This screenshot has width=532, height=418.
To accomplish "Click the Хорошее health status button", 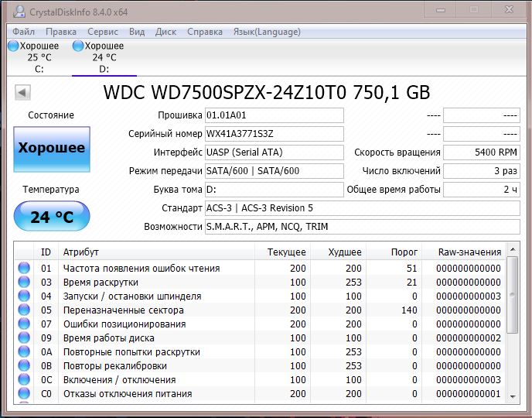I will pos(52,149).
